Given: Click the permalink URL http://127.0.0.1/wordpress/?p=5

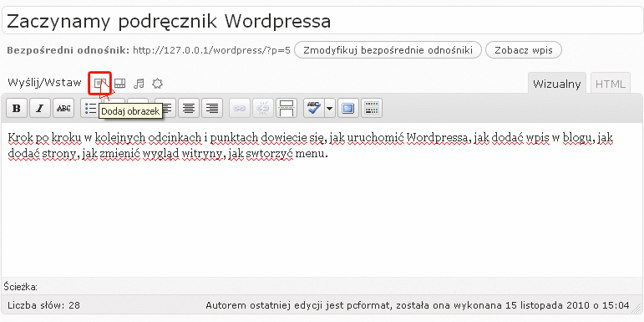Looking at the screenshot, I should 212,50.
